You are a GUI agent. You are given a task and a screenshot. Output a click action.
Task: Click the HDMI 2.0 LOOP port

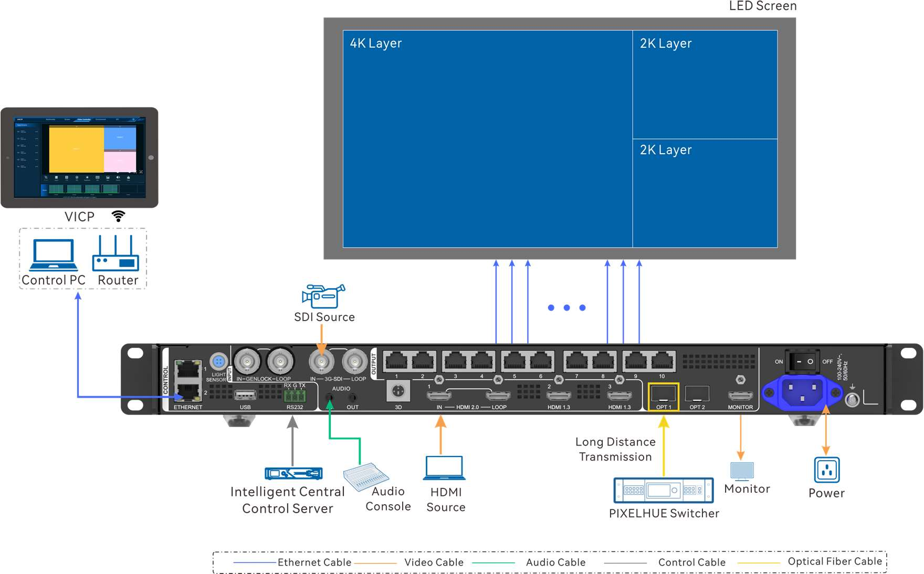tap(498, 396)
